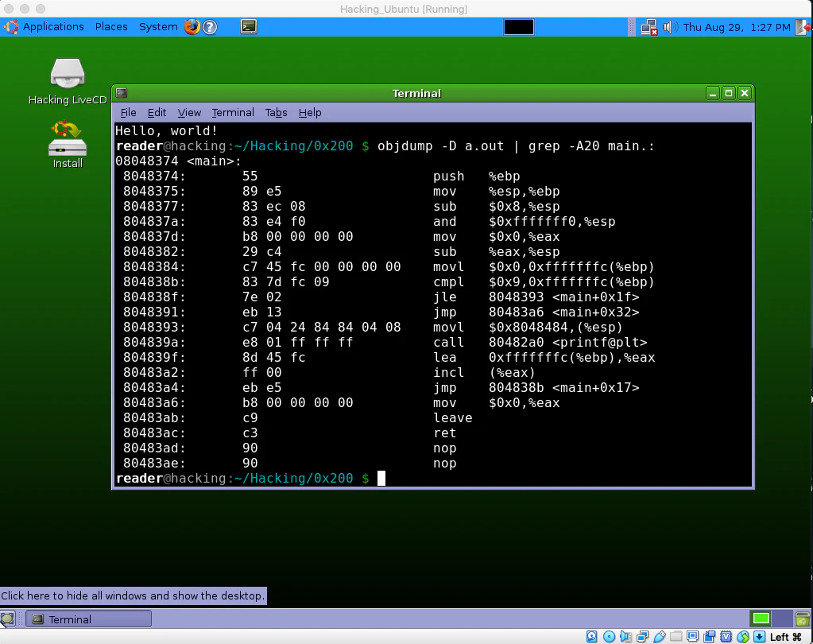Open the Applications menu
The height and width of the screenshot is (644, 813).
click(53, 26)
